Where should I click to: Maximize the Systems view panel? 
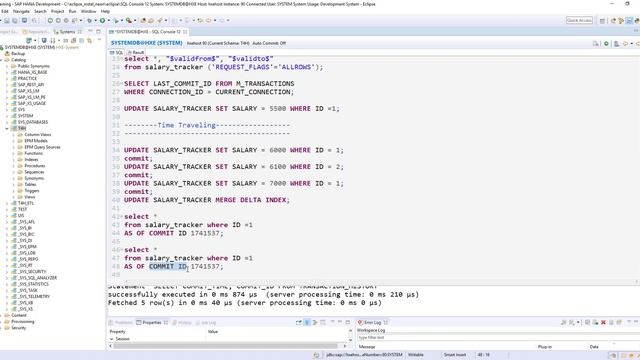98,31
